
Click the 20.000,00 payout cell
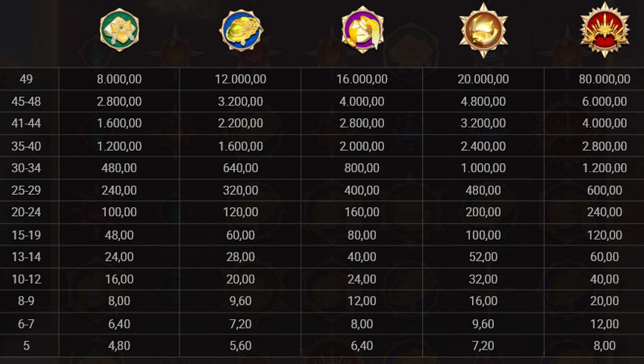(483, 79)
